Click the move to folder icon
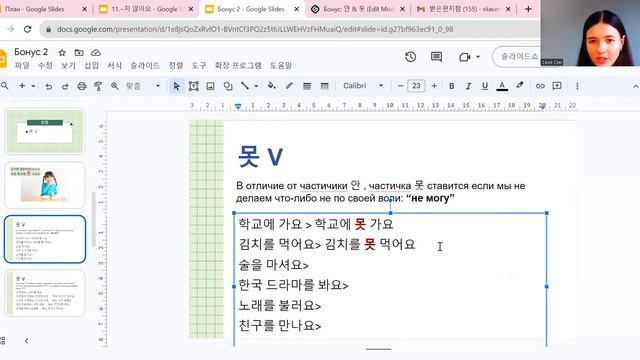640x360 pixels. click(79, 53)
